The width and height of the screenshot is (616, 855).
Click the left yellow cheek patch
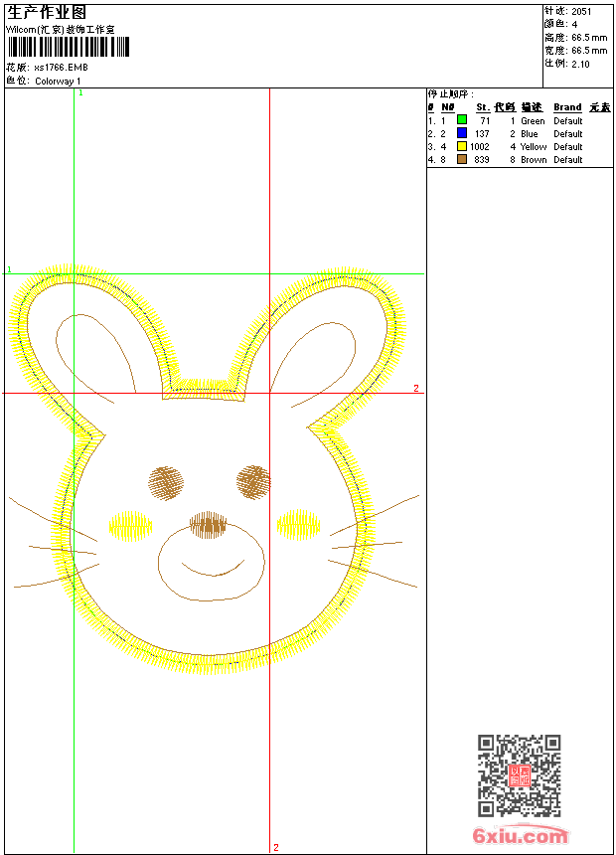pos(130,526)
